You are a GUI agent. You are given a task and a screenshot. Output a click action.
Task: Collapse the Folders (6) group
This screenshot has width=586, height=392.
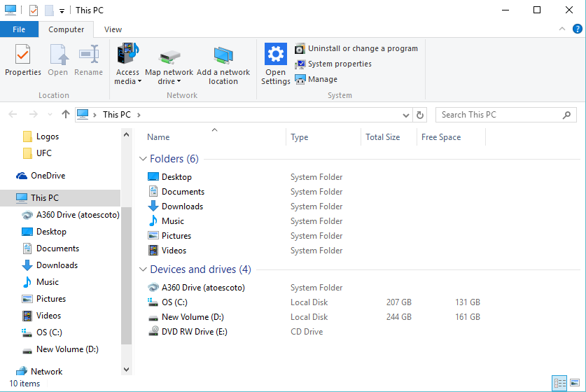click(x=143, y=159)
